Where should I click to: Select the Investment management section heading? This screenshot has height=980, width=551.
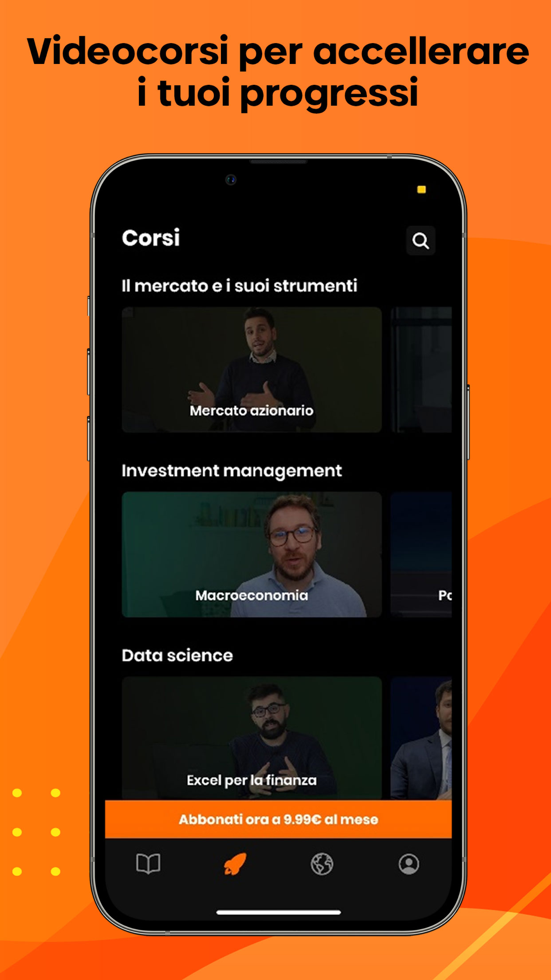(x=231, y=471)
